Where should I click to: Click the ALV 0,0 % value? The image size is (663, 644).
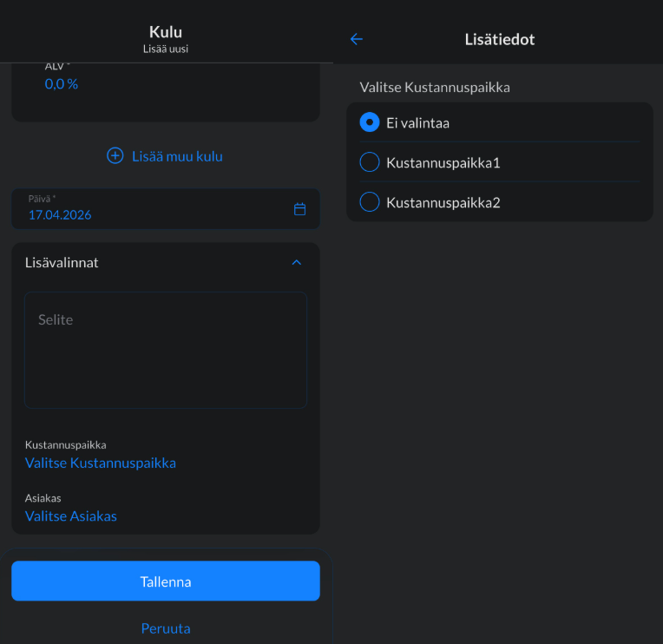click(62, 84)
